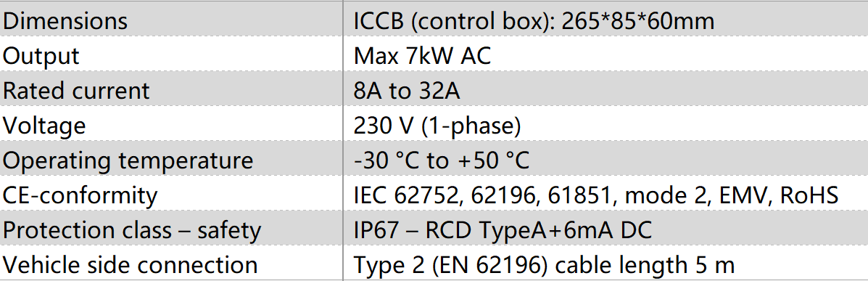
Task: Click the Output row label
Action: (x=171, y=56)
